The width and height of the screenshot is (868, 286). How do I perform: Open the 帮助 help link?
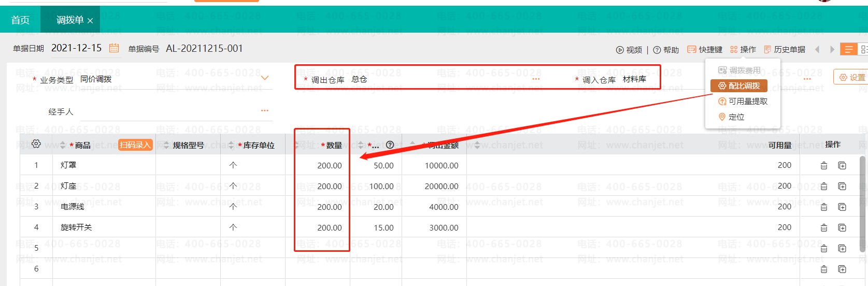[666, 50]
